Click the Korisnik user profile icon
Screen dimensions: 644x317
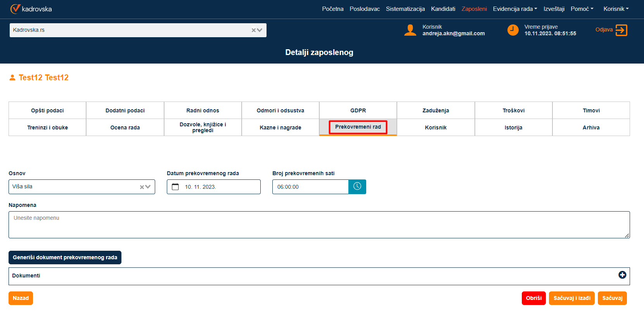click(x=410, y=30)
